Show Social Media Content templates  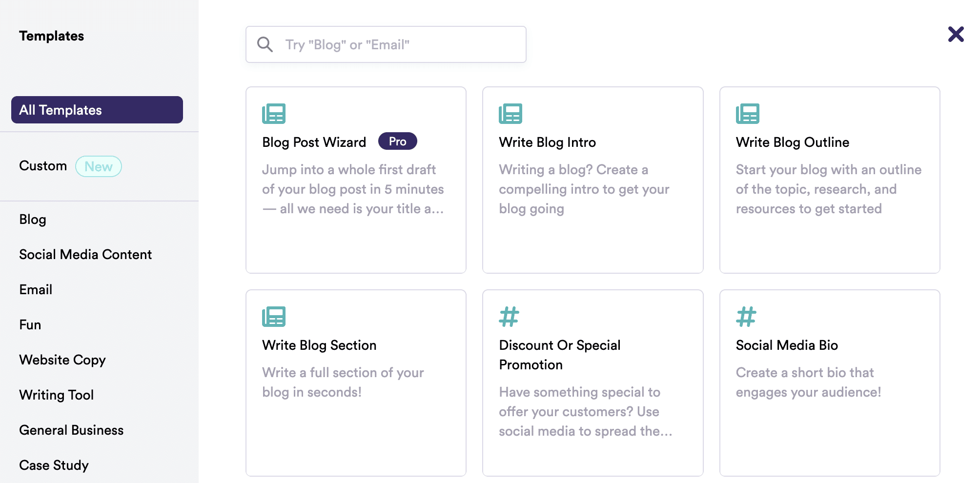(85, 255)
